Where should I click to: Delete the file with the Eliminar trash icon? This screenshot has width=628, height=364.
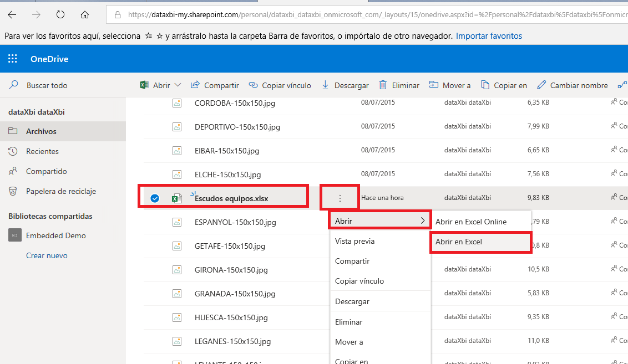point(384,85)
